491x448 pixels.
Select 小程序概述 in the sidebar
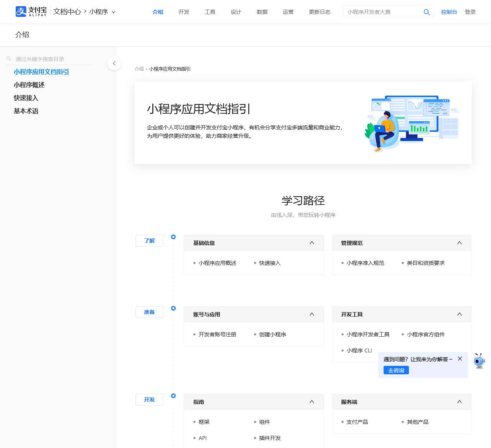29,85
